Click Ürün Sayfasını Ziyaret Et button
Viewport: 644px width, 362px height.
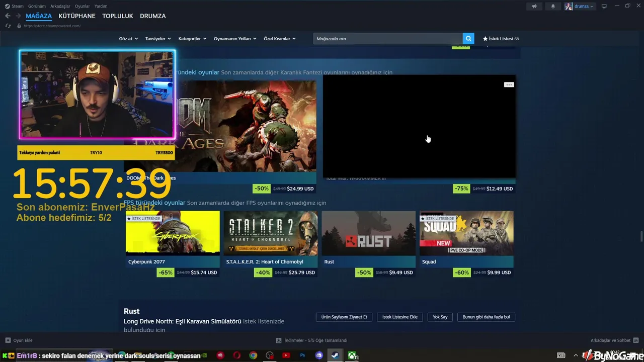click(x=344, y=317)
